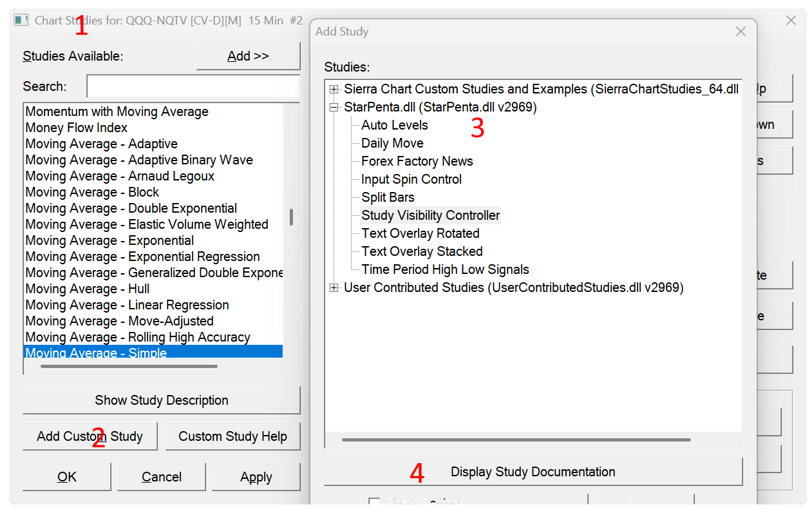Expand User Contributed Studies node
This screenshot has height=513, width=812.
point(334,287)
